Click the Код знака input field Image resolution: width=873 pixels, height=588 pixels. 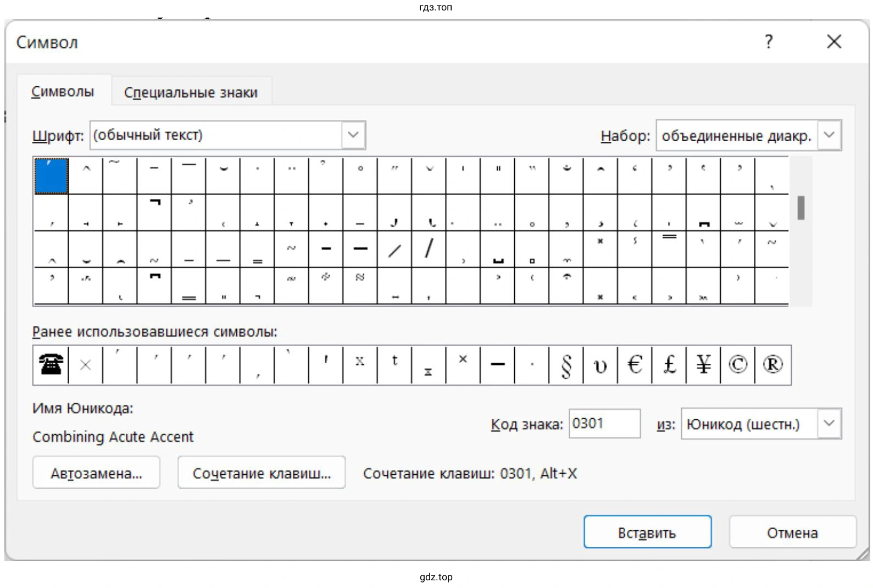[x=604, y=424]
